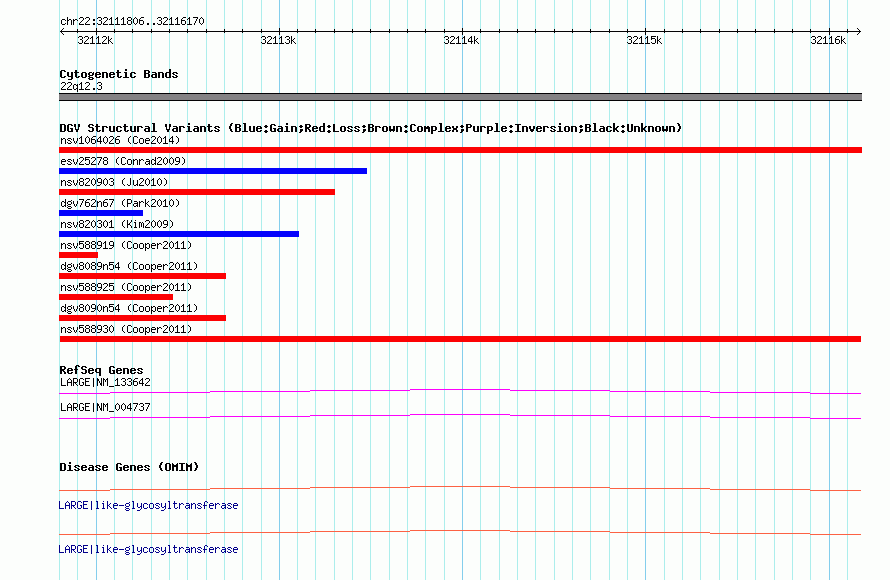This screenshot has height=580, width=890.
Task: Click the 32112k ruler tick label
Action: 95,40
